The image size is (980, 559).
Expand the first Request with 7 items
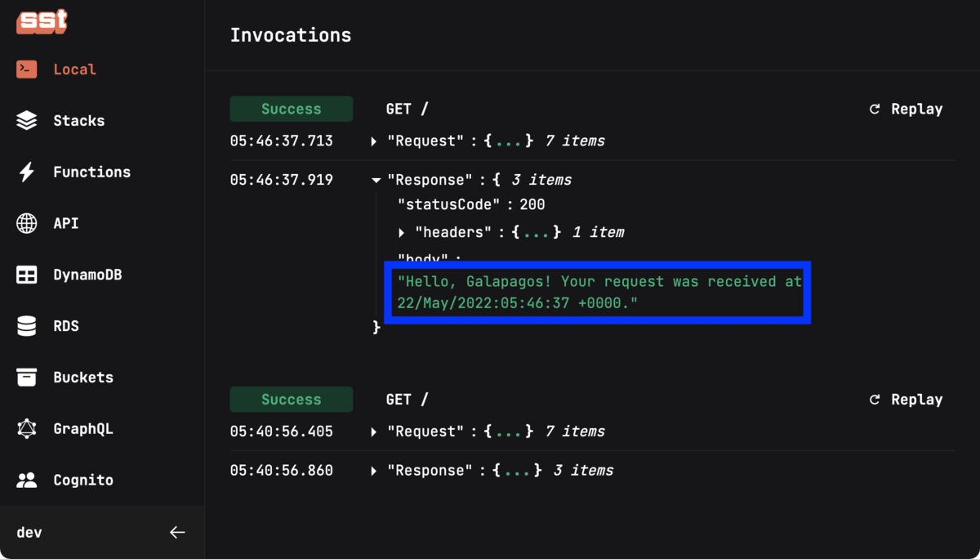373,141
